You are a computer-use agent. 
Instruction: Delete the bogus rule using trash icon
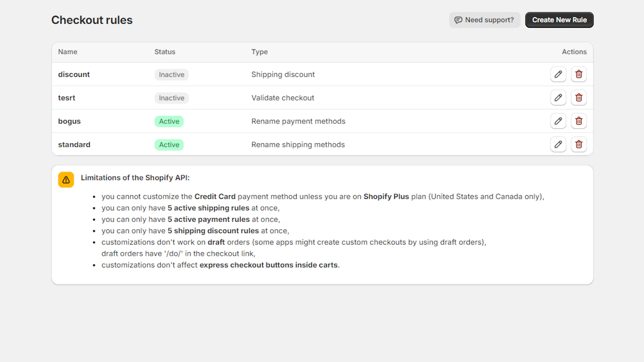coord(579,121)
